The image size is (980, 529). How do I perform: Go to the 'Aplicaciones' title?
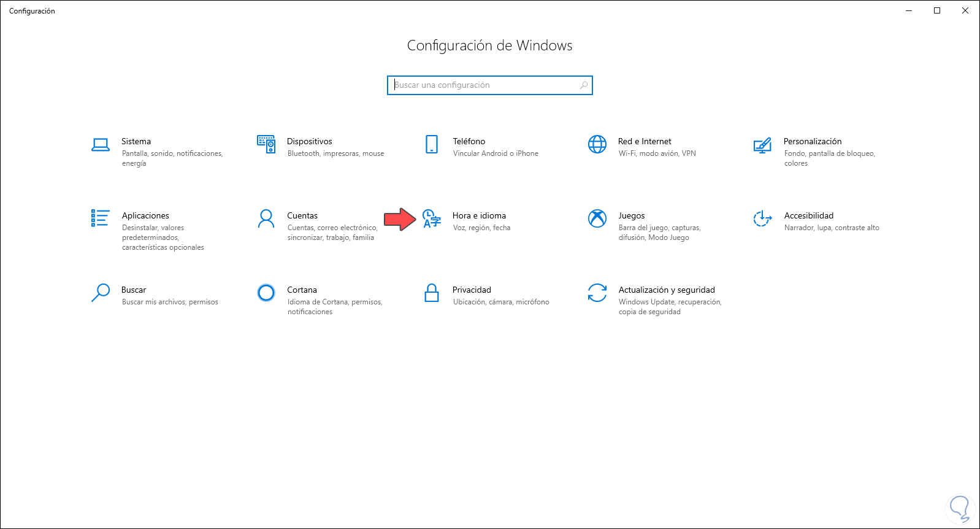tap(145, 215)
